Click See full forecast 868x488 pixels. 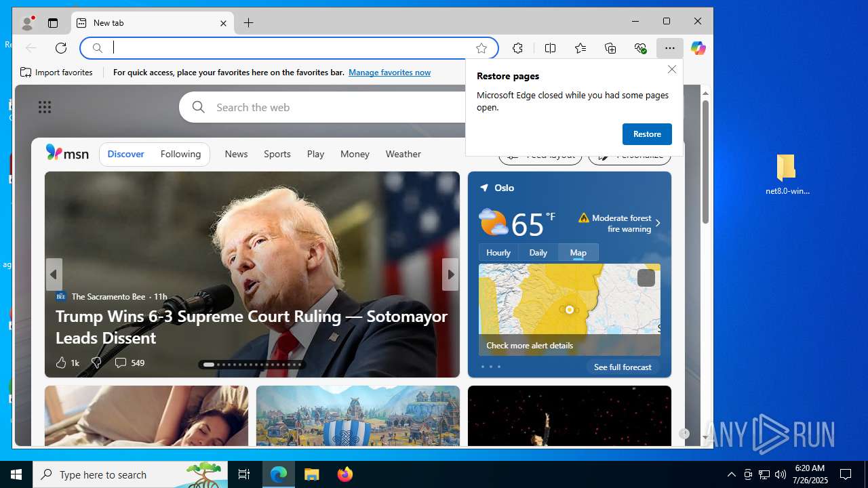(623, 367)
